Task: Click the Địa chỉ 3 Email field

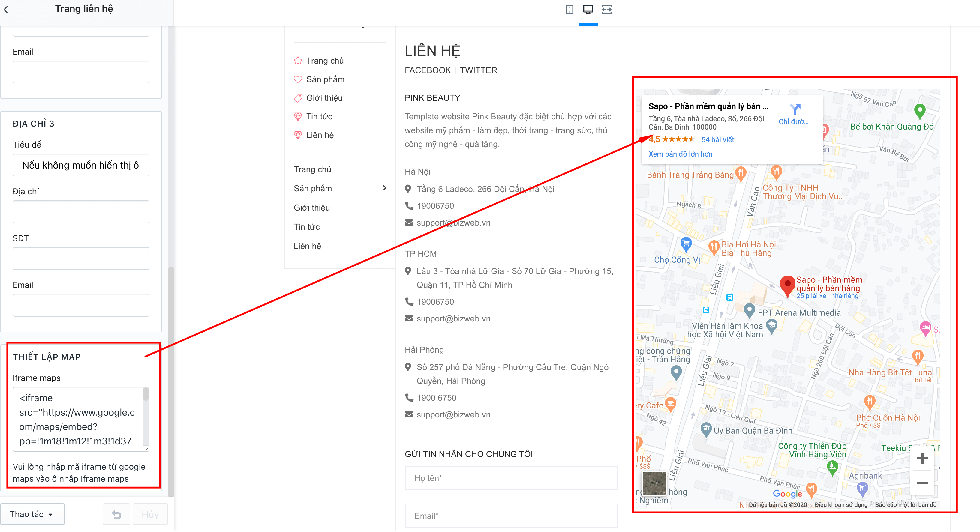Action: coord(81,305)
